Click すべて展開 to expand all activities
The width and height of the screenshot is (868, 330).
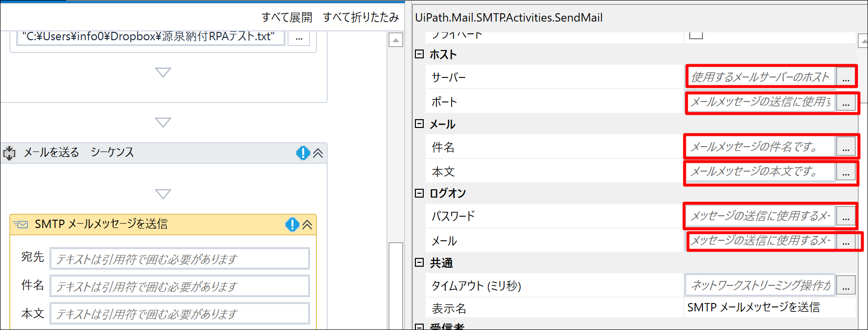(x=287, y=17)
